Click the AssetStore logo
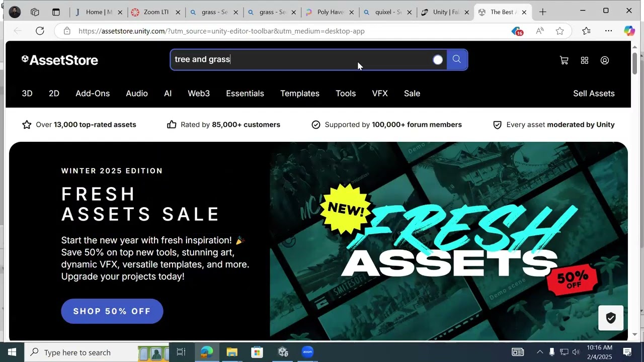Screen dimensions: 644x362 [60, 60]
